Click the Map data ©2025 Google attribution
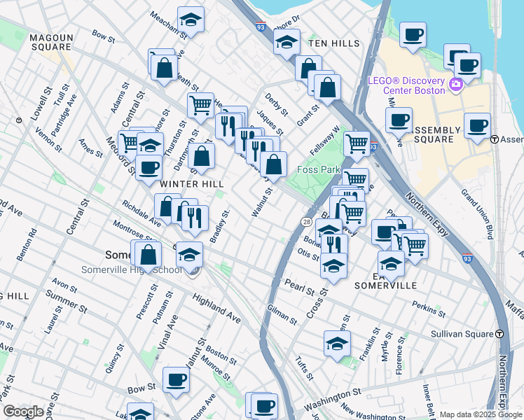 click(x=481, y=415)
